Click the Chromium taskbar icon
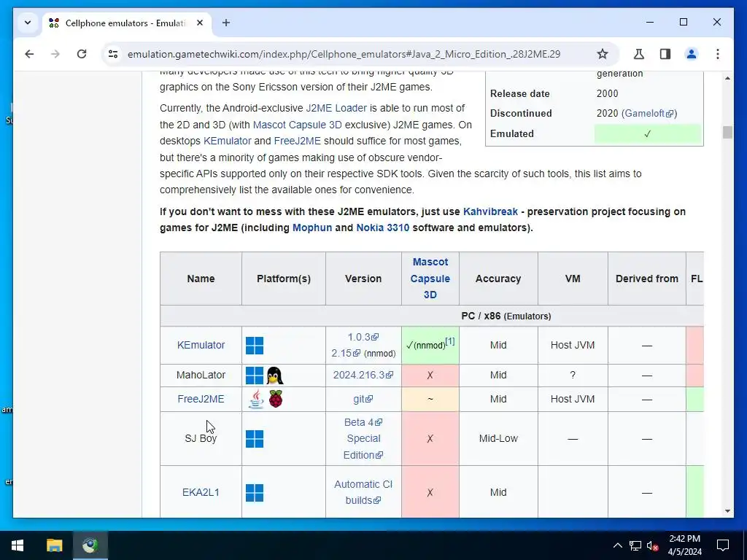Viewport: 747px width, 560px height. (90, 545)
